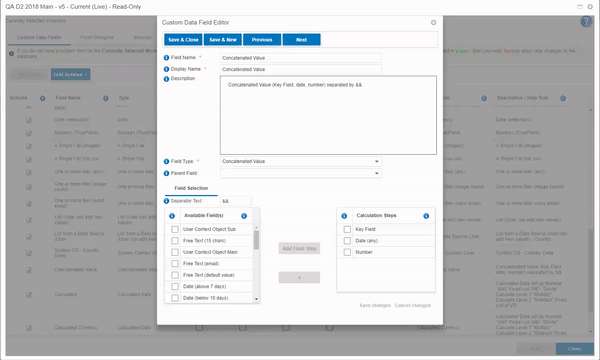
Task: Close the Custom Data Field Editor dialog
Action: [434, 23]
